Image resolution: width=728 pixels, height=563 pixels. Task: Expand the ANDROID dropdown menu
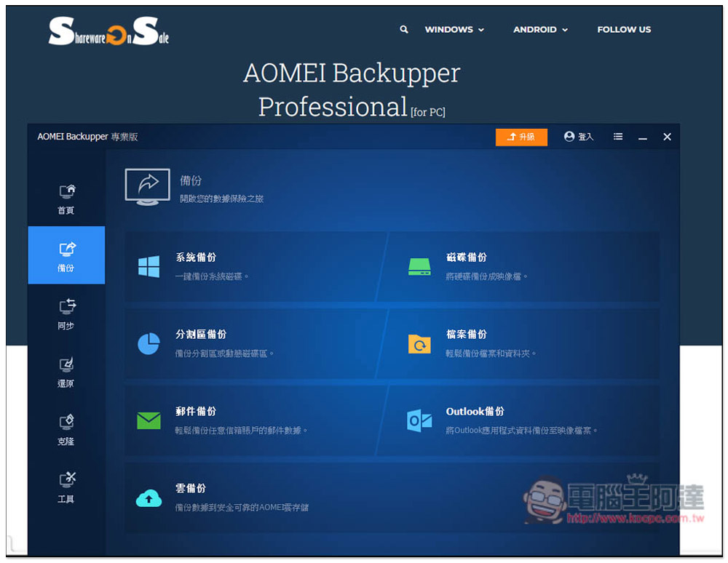(x=540, y=30)
